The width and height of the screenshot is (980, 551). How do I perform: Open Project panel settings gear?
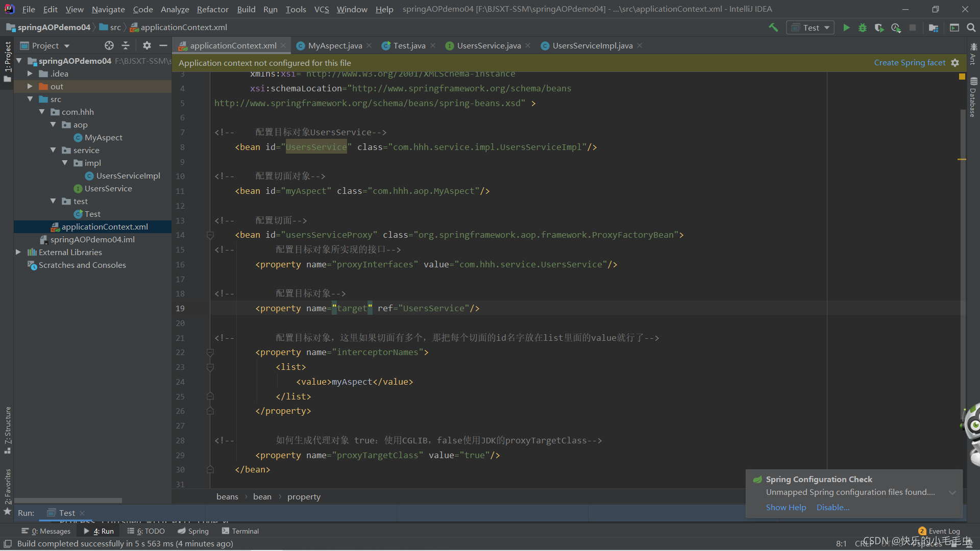(x=147, y=45)
